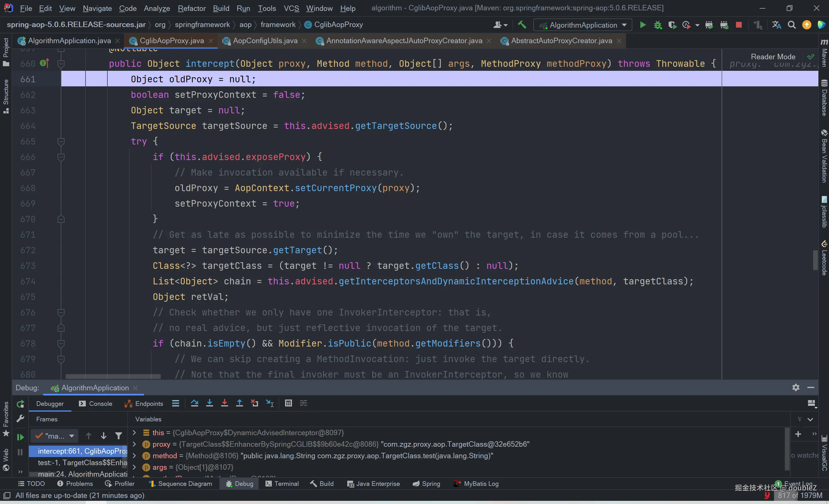Switch to AopConfigUtils.java editor tab
829x504 pixels.
coord(265,41)
